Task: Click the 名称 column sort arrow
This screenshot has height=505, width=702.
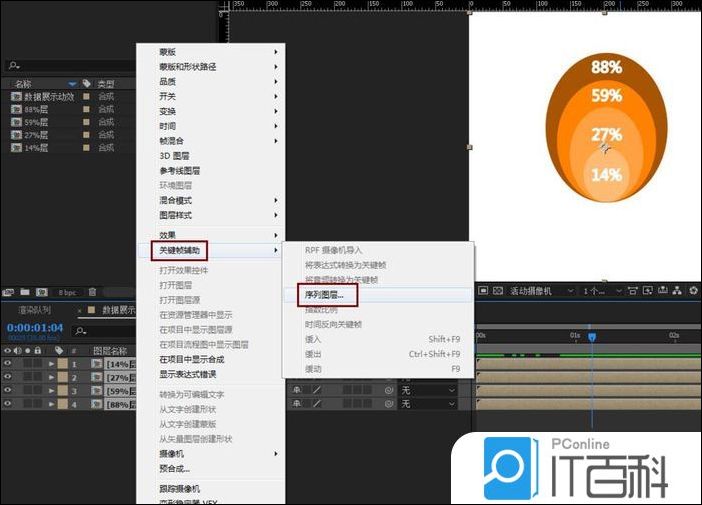Action: [72, 84]
